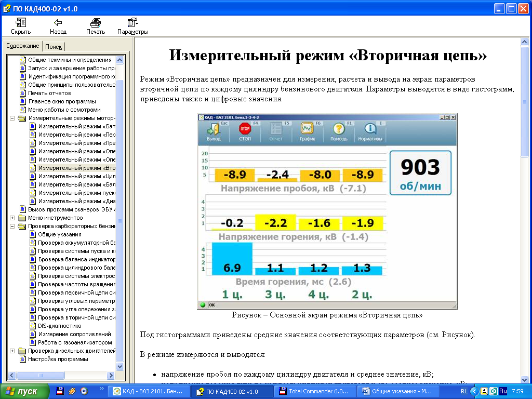Collapse the Проверка карбюраторных бензин folder
This screenshot has height=399, width=532.
(x=12, y=226)
